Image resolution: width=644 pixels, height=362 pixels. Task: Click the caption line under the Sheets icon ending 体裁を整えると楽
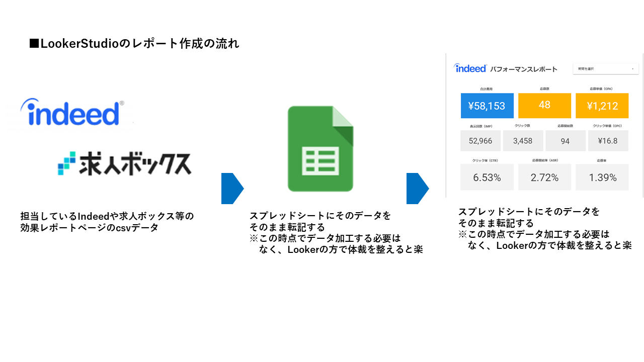[341, 249]
